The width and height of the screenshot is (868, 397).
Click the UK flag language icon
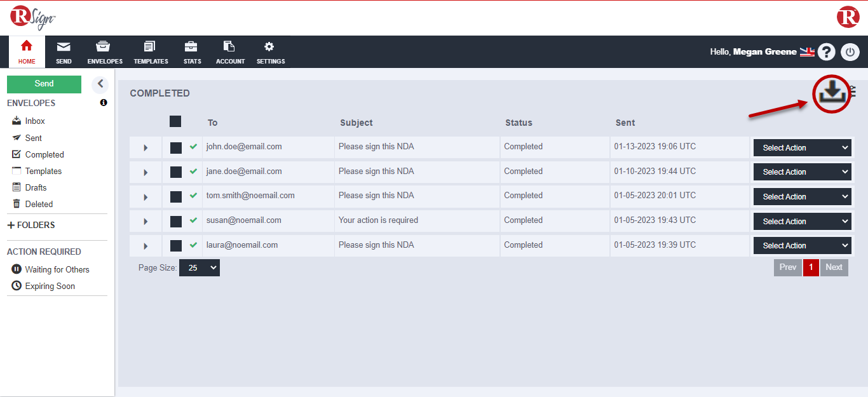807,52
